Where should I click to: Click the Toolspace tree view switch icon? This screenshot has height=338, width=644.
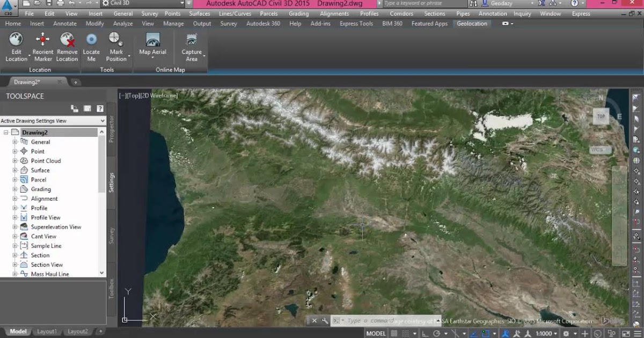tap(75, 108)
